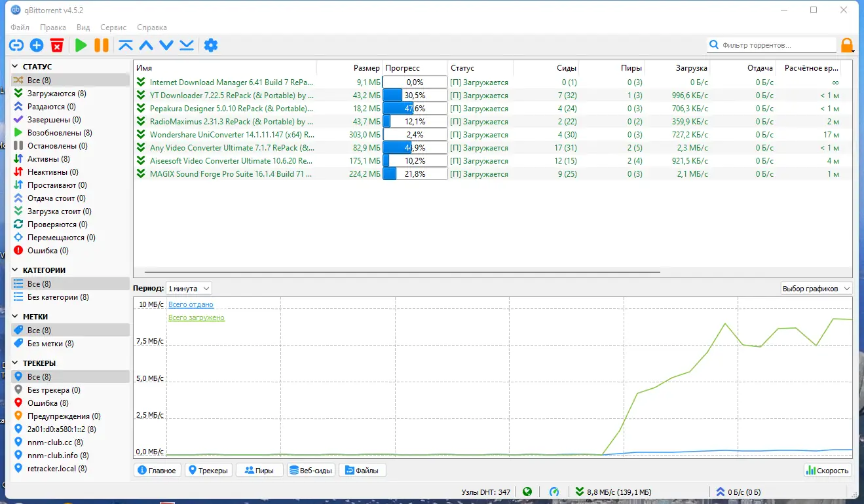This screenshot has width=864, height=504.
Task: Click the 30,5% progress bar of YT Downloader
Action: pos(415,96)
